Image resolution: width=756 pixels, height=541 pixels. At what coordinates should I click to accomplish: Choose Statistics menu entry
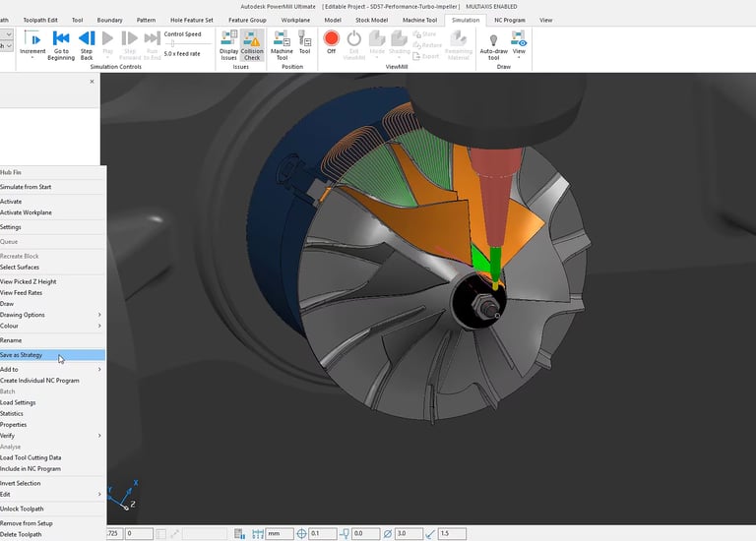pos(52,414)
